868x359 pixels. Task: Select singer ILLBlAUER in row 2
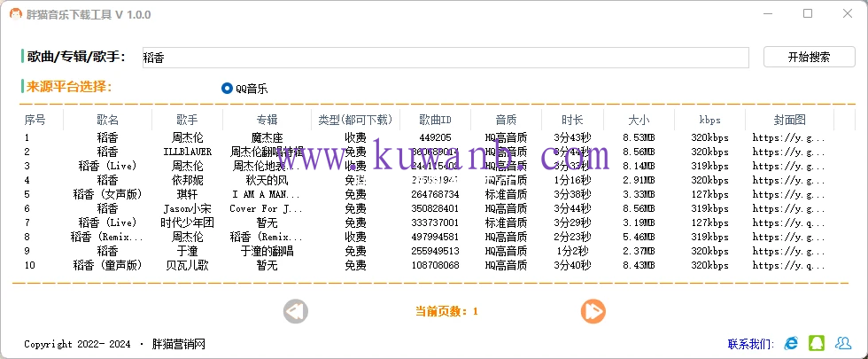187,152
